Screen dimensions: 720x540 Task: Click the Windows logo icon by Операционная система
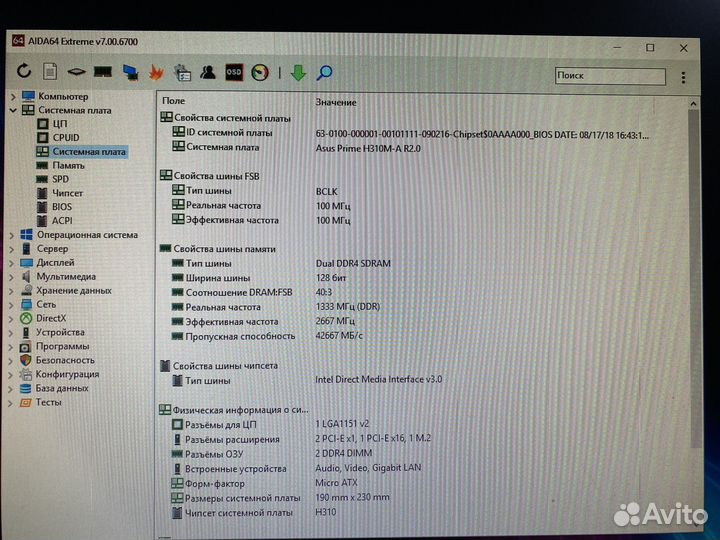click(x=27, y=235)
